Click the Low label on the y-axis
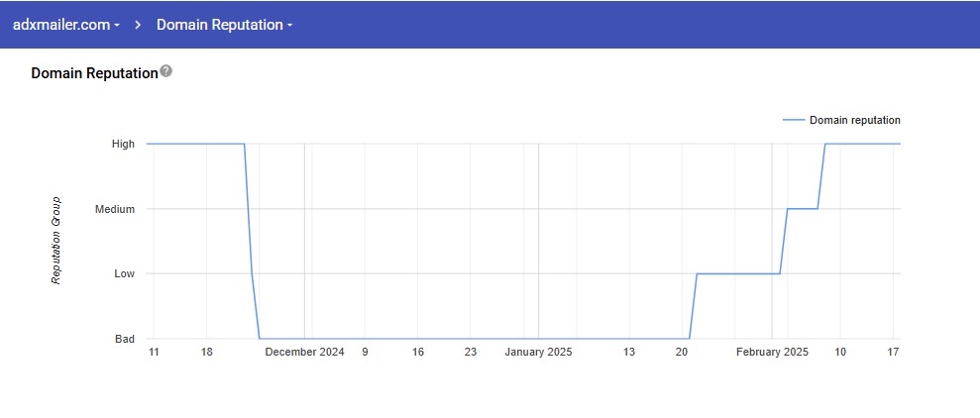This screenshot has width=980, height=418. point(124,274)
